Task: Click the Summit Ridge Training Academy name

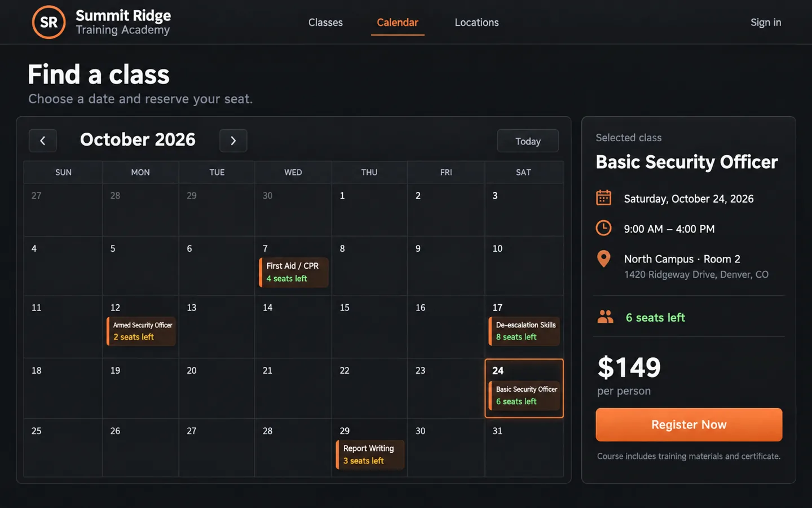Action: coord(123,22)
